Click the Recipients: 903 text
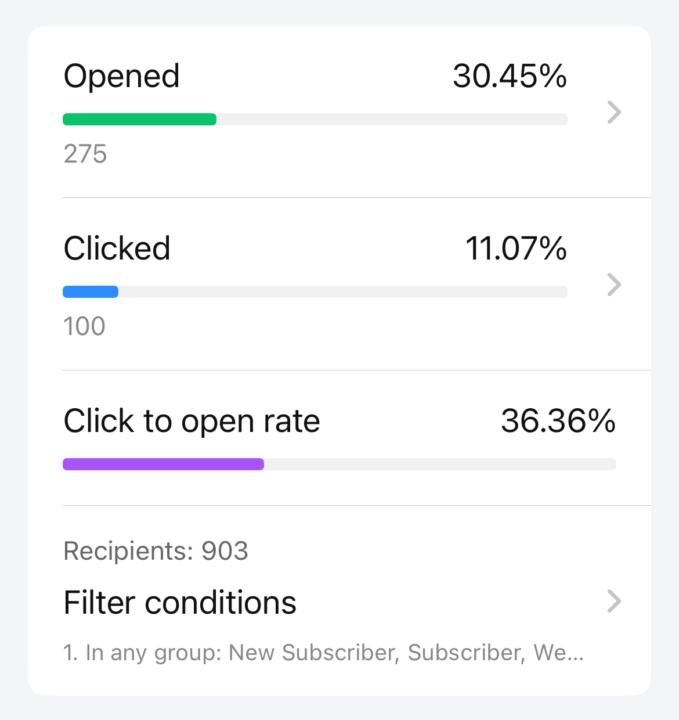 (155, 551)
